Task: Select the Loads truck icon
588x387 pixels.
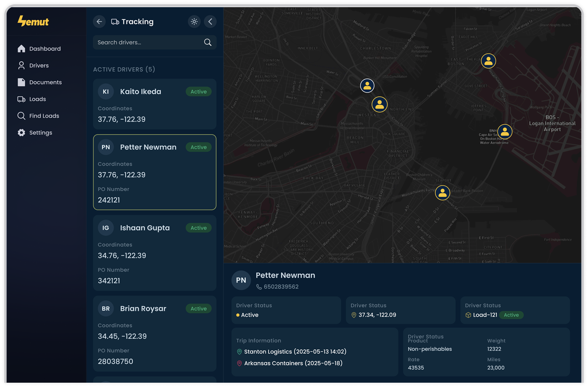Action: point(21,99)
